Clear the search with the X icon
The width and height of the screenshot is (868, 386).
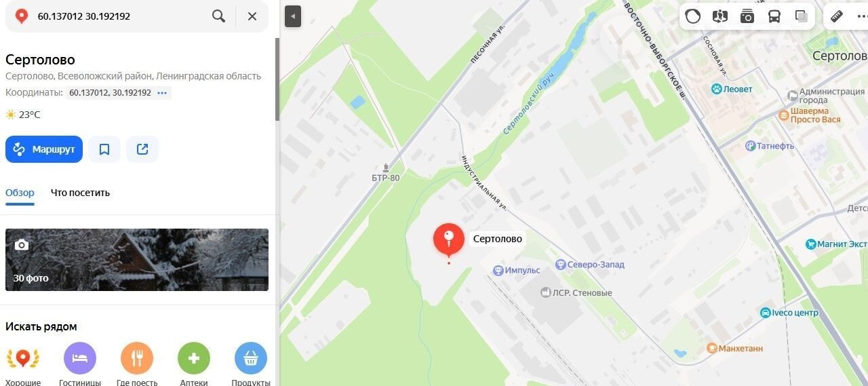[252, 16]
